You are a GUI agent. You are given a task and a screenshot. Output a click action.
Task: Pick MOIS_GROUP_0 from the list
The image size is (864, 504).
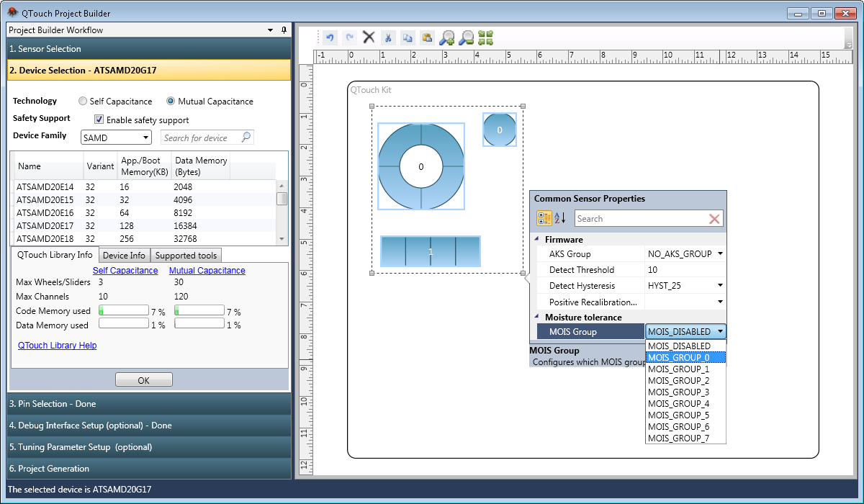pyautogui.click(x=685, y=358)
